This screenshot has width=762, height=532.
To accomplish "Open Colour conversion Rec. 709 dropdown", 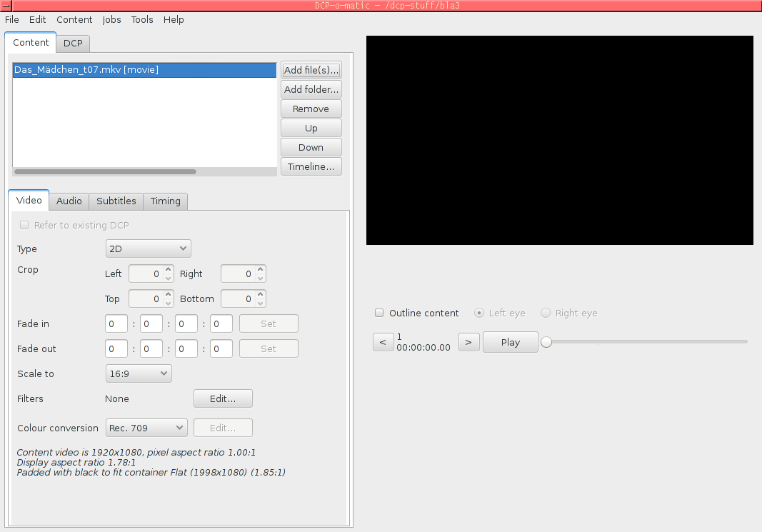I will [x=146, y=428].
